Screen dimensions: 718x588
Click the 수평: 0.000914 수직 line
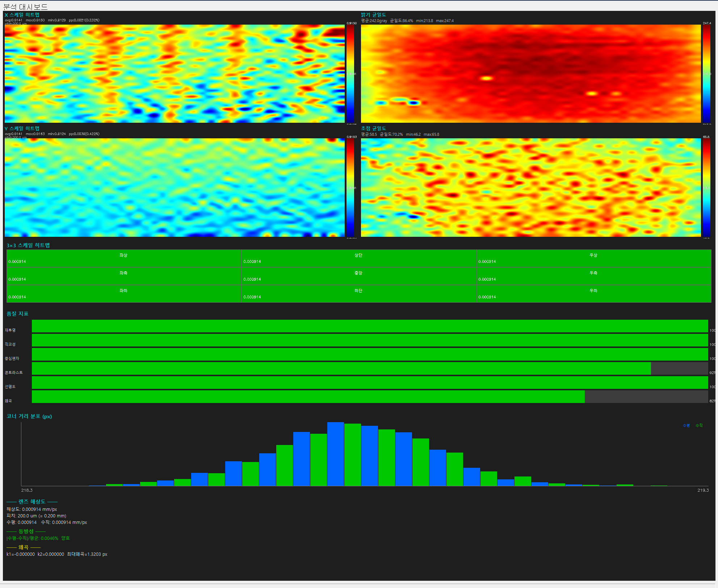coord(47,522)
